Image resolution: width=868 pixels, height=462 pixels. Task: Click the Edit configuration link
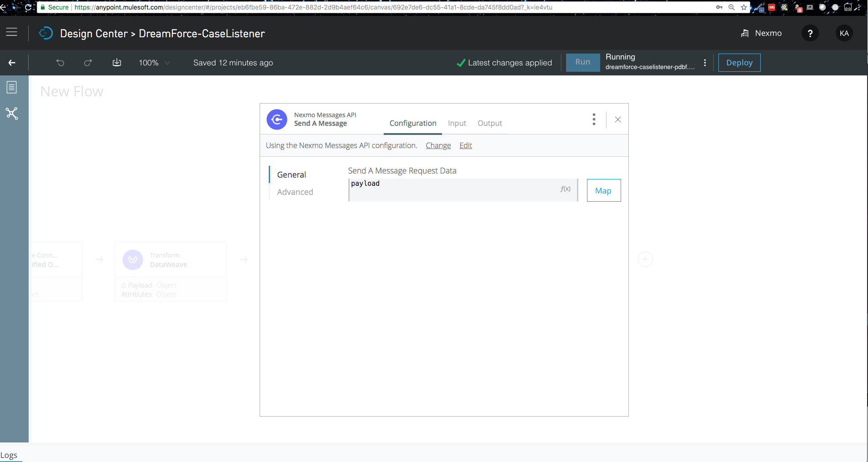click(466, 145)
